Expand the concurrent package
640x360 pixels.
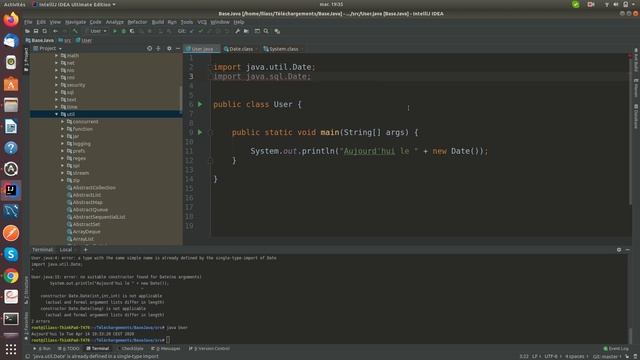click(62, 122)
